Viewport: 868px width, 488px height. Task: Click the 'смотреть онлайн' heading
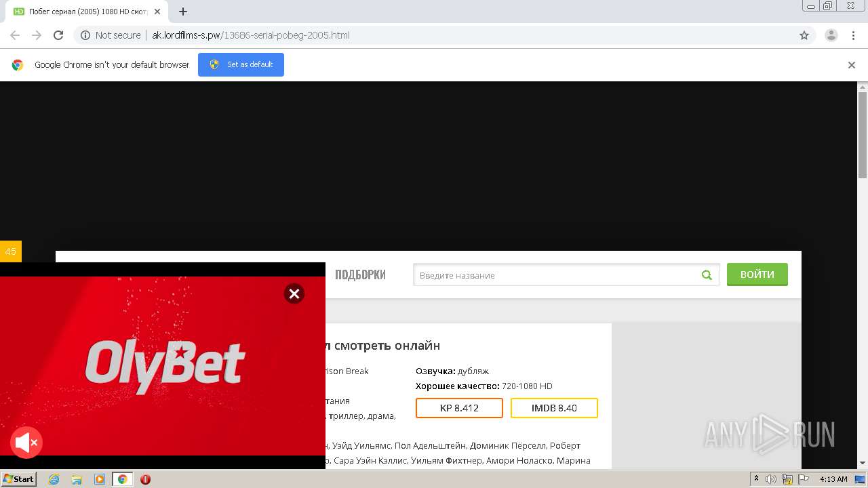[387, 346]
